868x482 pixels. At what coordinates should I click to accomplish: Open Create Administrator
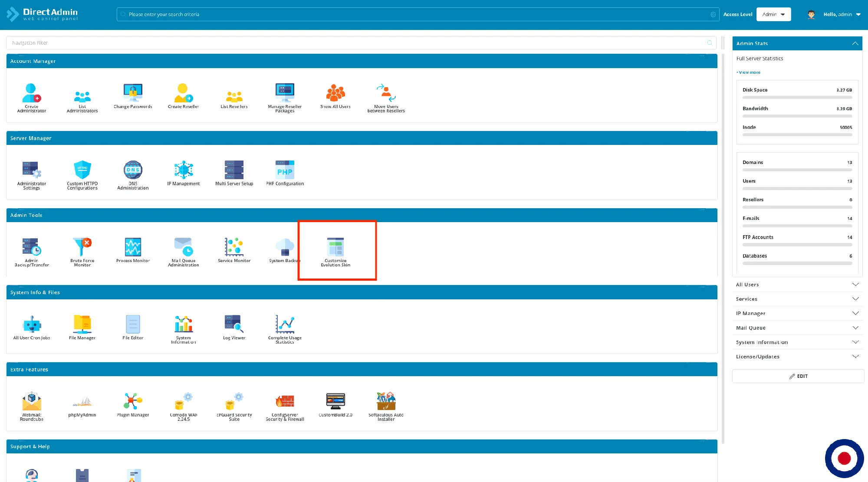coord(31,98)
